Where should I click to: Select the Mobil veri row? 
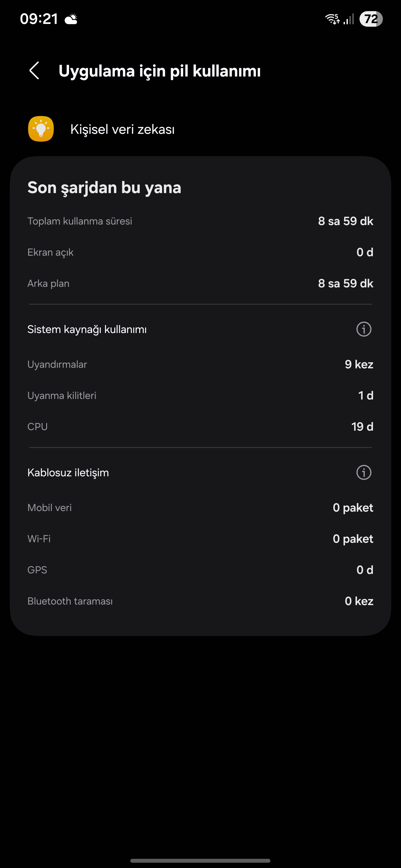coord(200,507)
